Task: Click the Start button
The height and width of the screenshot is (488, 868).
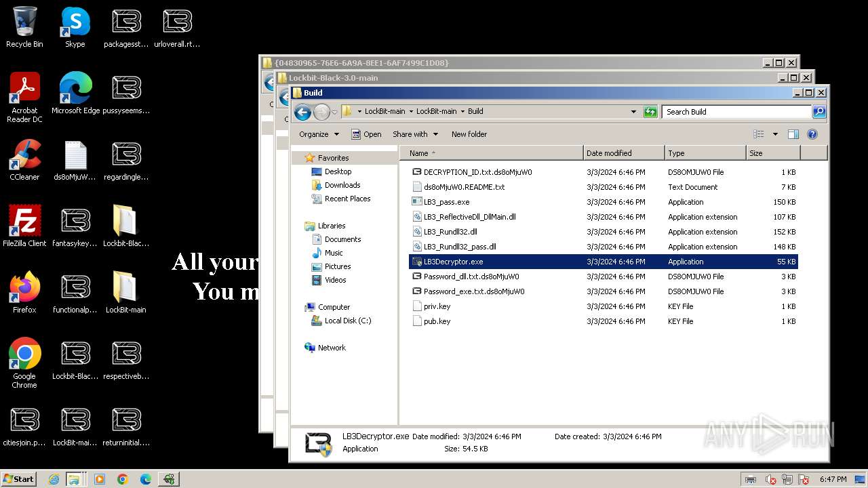Action: point(19,479)
